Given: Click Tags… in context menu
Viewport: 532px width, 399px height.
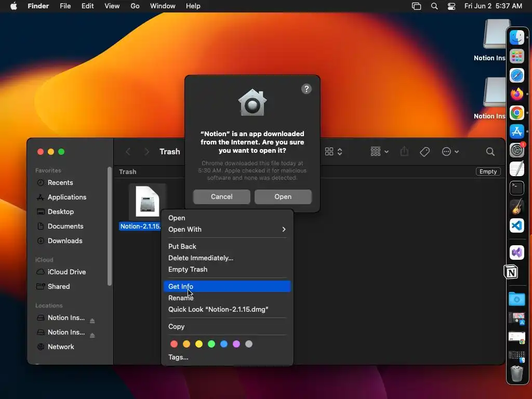Looking at the screenshot, I should (227, 357).
